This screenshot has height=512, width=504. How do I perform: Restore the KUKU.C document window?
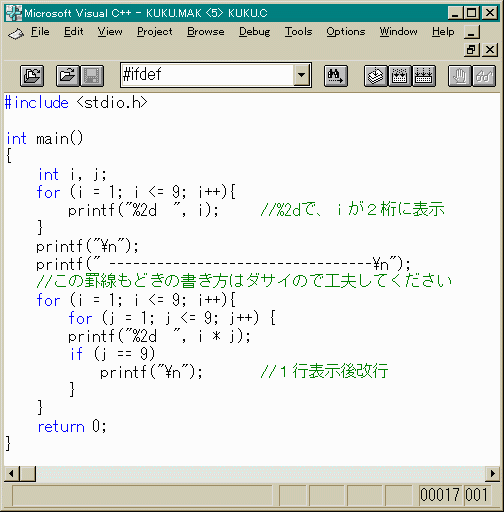[471, 50]
